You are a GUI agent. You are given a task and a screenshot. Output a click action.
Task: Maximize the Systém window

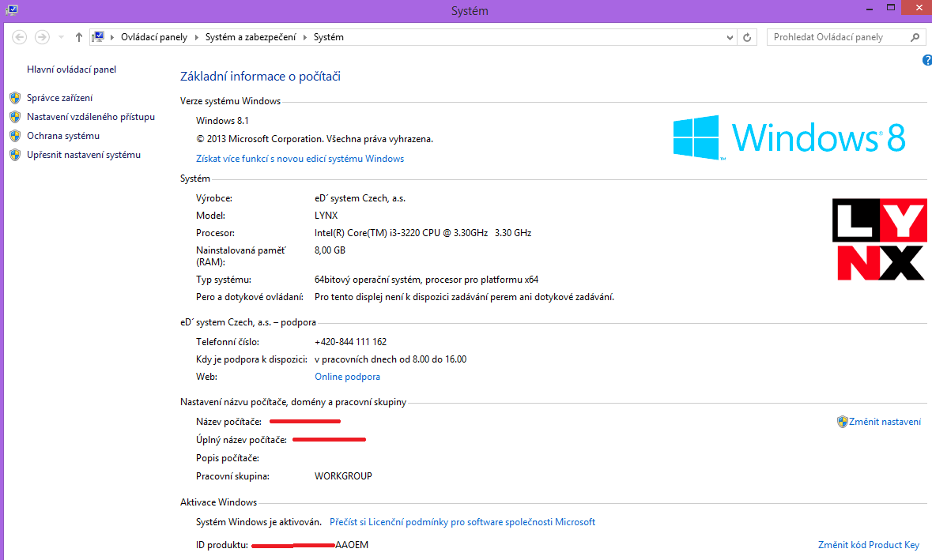click(890, 8)
